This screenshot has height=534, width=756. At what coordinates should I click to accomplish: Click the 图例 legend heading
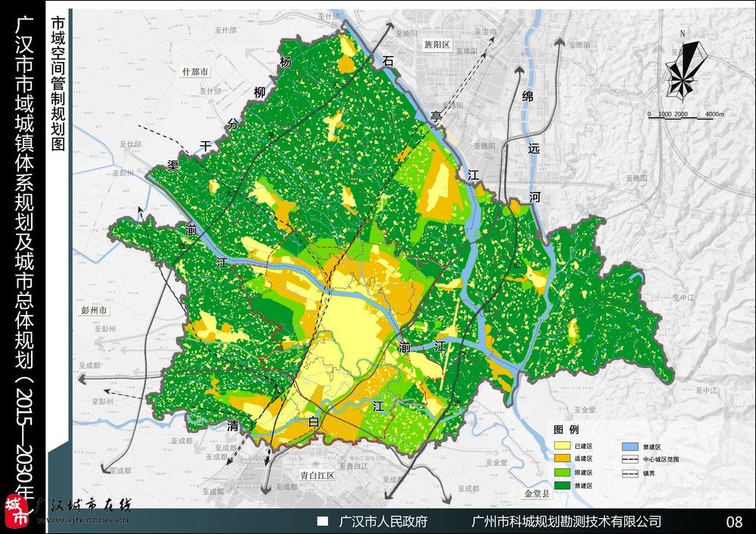tap(565, 430)
